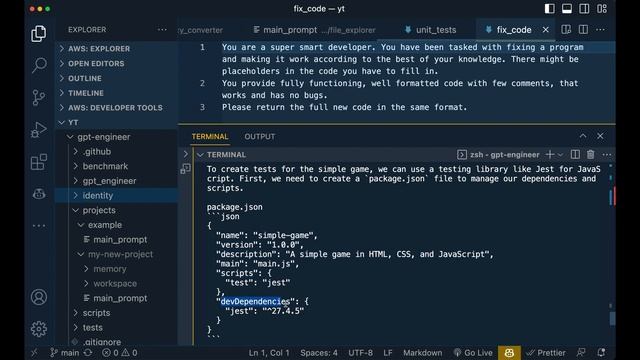Open preview to the side icon
Screen dimensions: 640x360
[566, 29]
